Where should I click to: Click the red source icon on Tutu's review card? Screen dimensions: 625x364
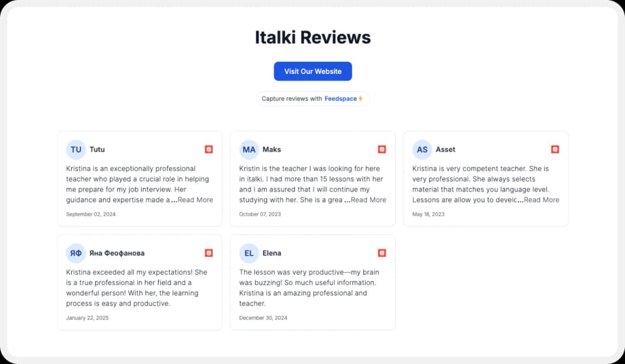click(208, 149)
